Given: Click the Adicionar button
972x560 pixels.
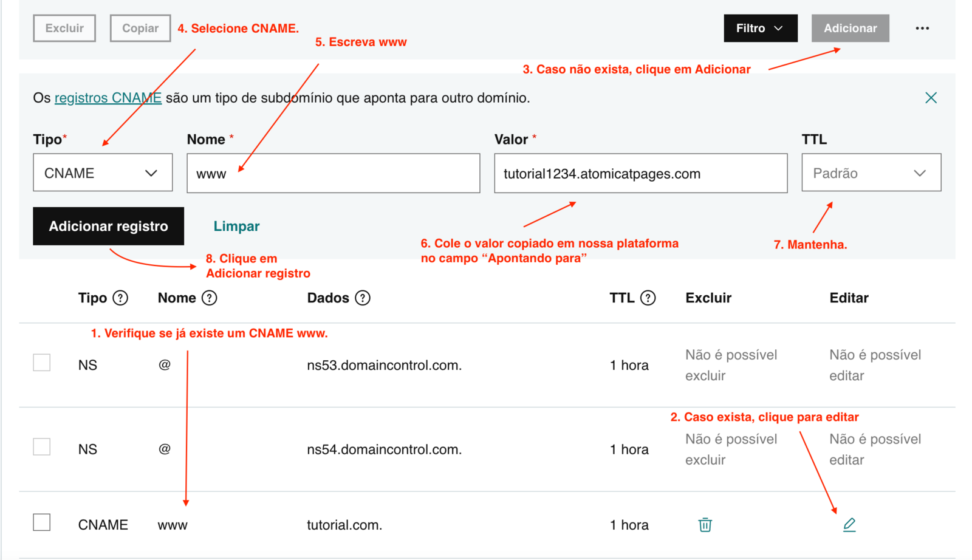Looking at the screenshot, I should [850, 29].
